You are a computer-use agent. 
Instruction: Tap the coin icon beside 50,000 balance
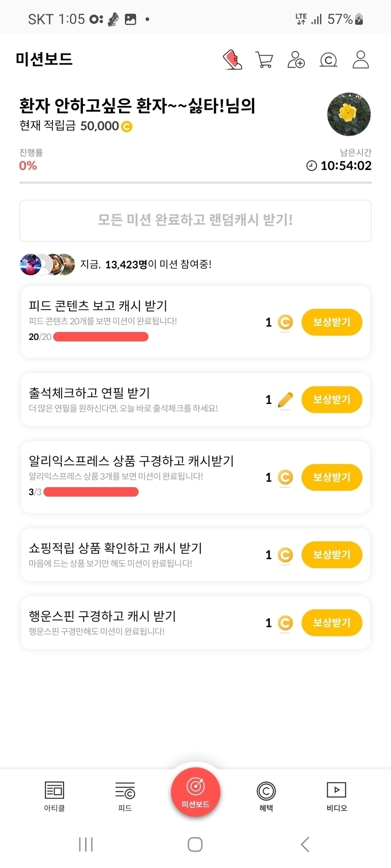[x=127, y=127]
